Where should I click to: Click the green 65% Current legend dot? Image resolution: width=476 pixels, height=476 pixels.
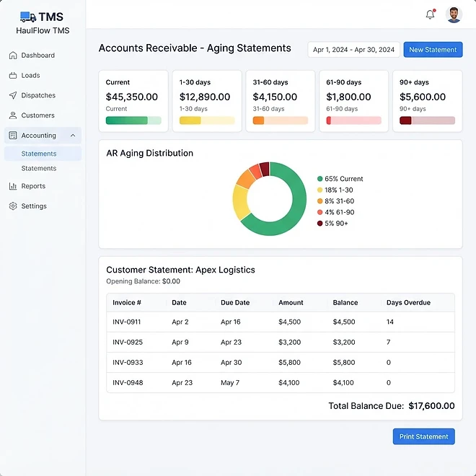tap(319, 179)
